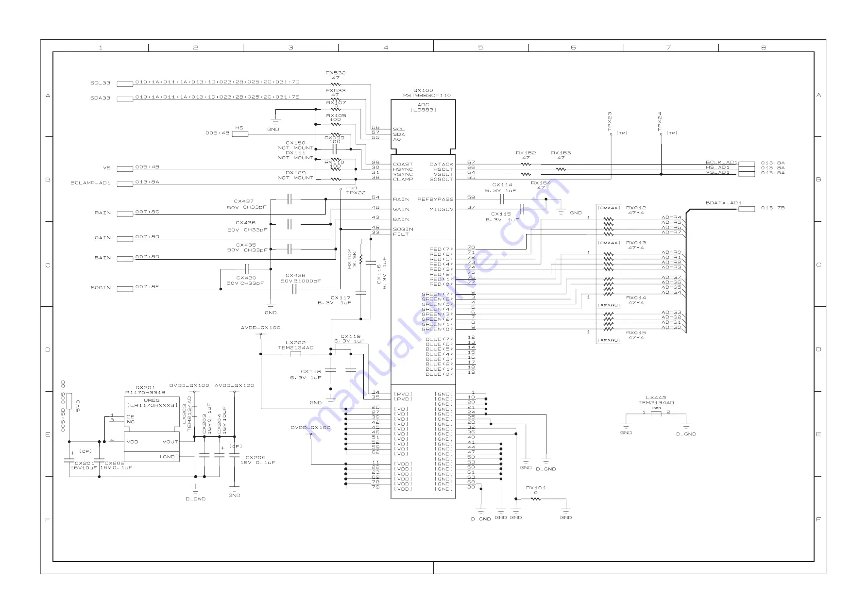Click capacitor designator CX437

(243, 201)
